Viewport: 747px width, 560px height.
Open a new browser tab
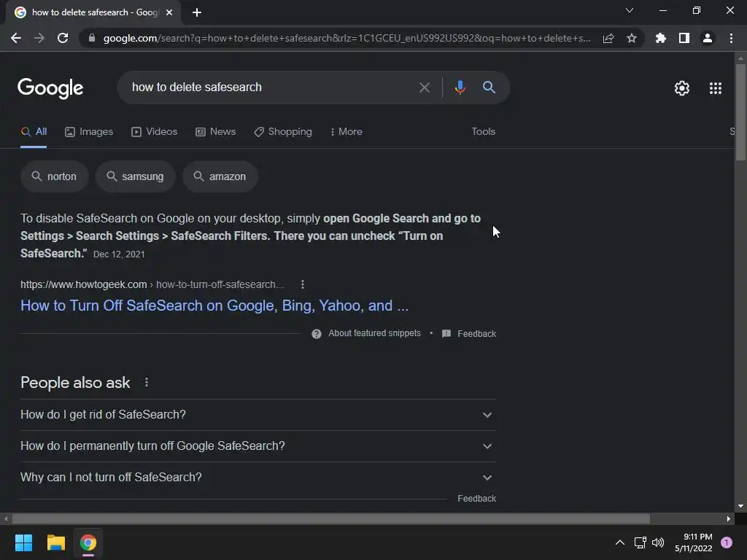197,12
